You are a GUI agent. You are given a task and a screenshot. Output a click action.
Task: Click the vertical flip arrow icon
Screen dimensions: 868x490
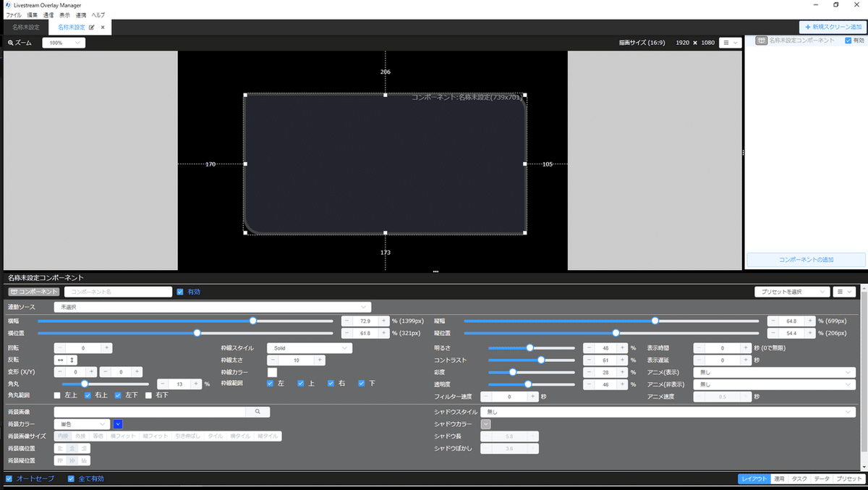click(72, 360)
